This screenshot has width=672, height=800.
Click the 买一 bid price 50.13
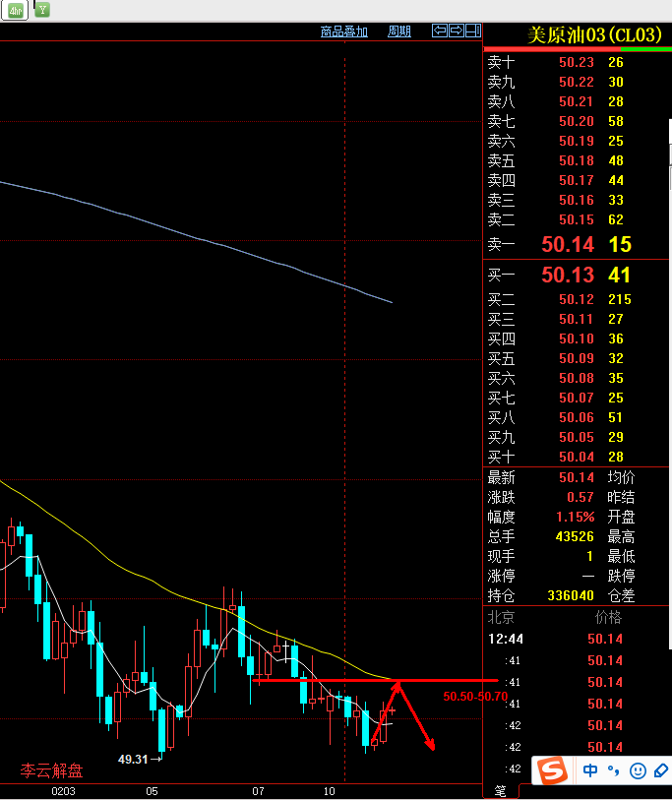point(568,276)
